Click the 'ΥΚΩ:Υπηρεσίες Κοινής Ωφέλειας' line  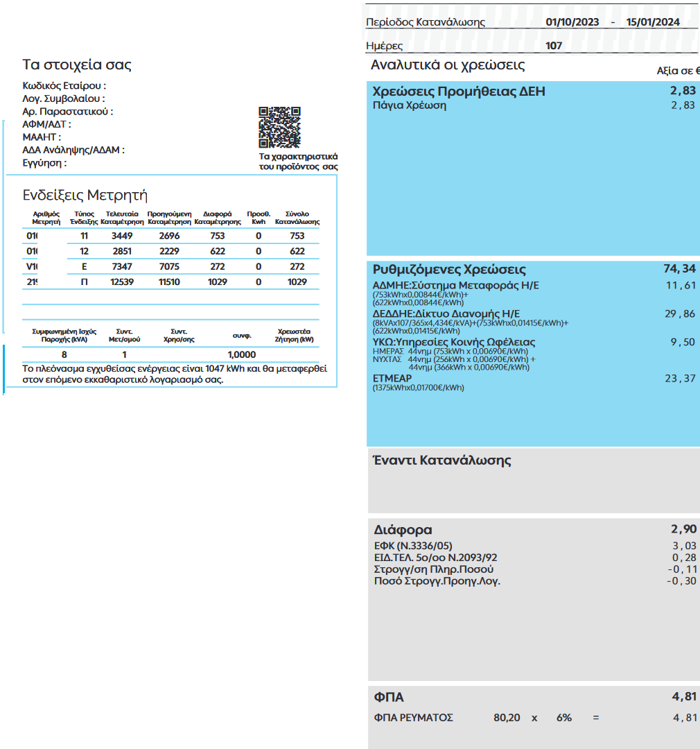point(454,342)
